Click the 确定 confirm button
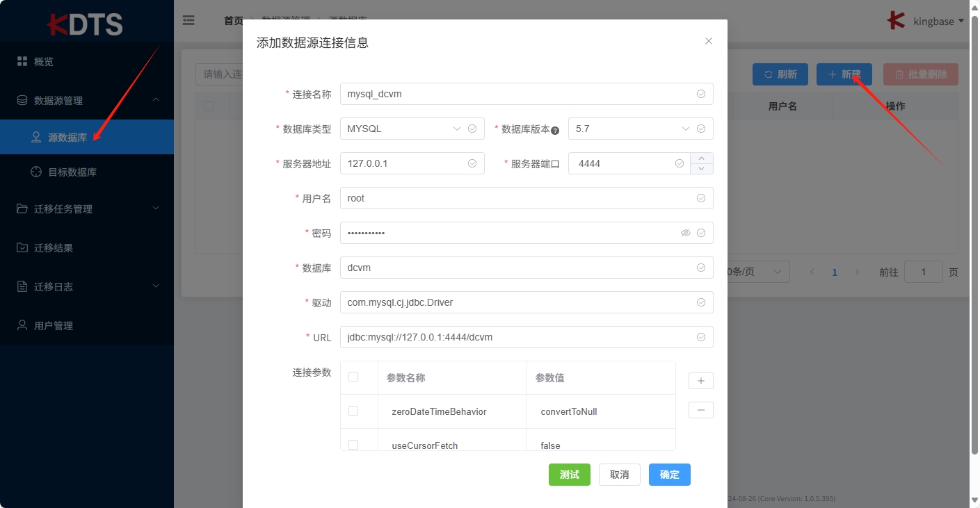 point(670,475)
